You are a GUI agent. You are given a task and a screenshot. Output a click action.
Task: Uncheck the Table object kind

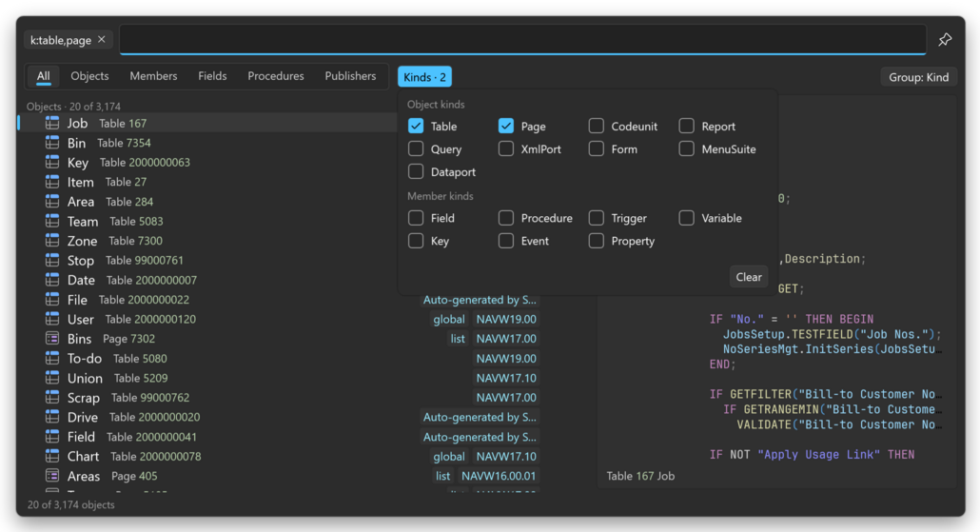tap(416, 126)
